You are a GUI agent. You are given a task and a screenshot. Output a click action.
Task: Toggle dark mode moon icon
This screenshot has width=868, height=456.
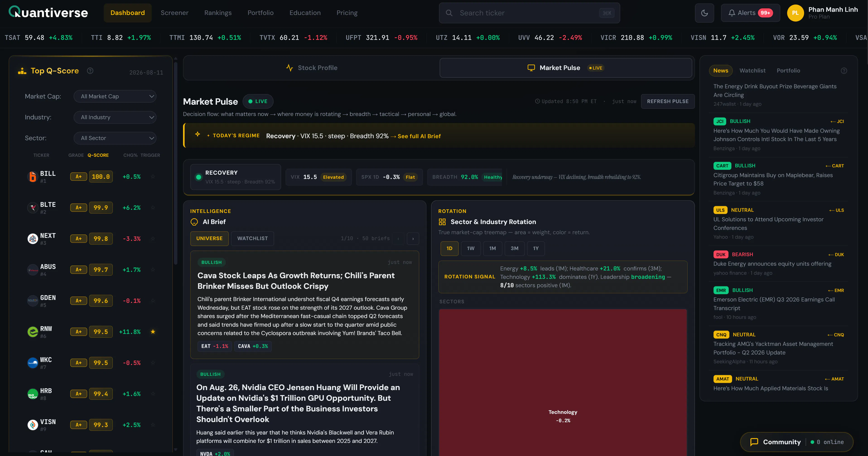(x=704, y=13)
